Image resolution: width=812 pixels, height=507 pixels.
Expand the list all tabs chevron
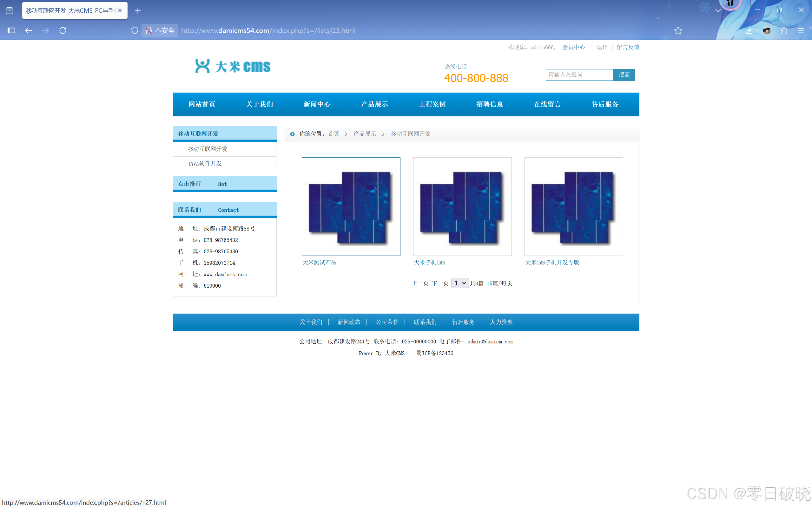click(x=718, y=10)
